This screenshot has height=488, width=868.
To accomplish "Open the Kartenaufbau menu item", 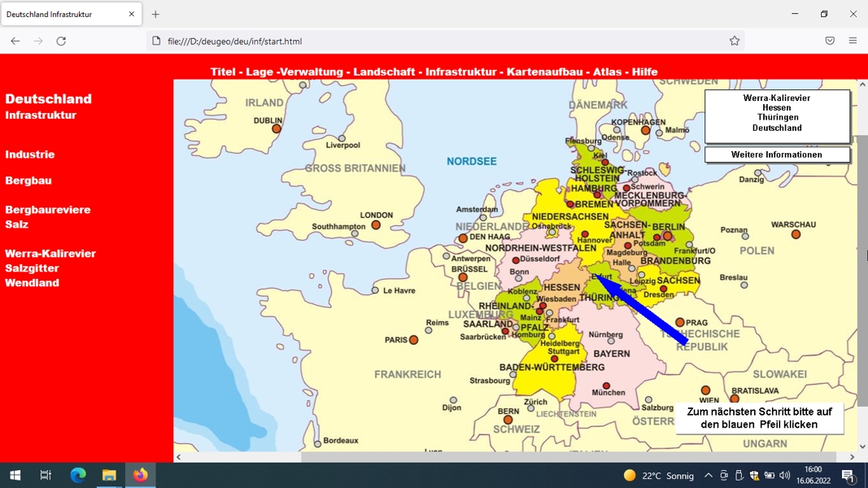I will point(545,72).
